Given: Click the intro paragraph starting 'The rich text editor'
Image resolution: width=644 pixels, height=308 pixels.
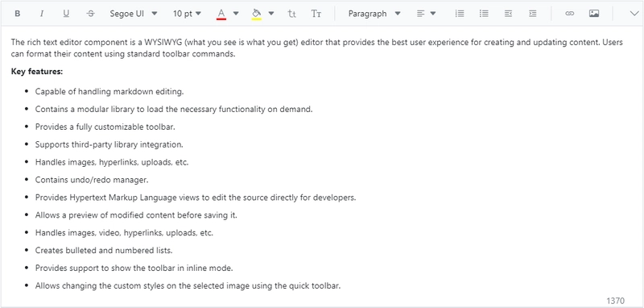Looking at the screenshot, I should click(317, 48).
